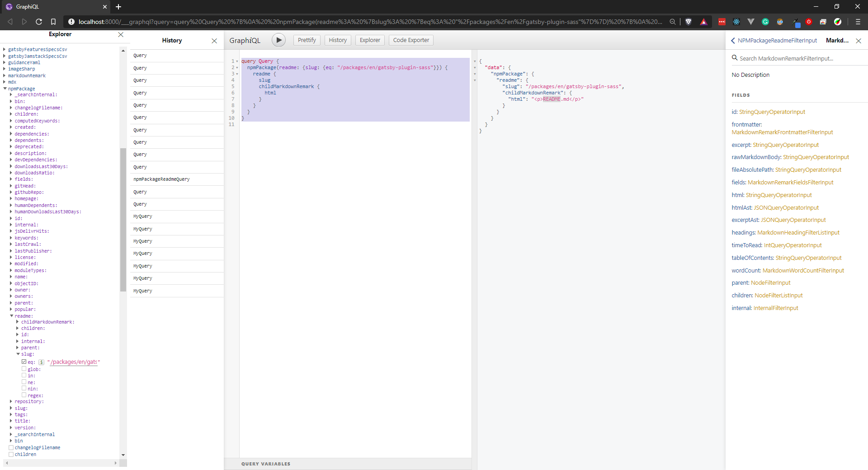Click the Search MarkdownRemarkFilterInput field

[800, 58]
